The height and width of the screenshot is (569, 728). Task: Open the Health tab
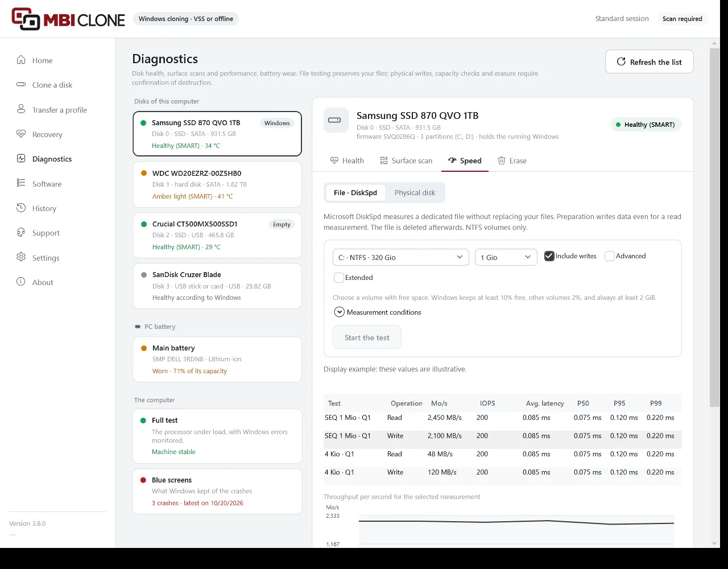coord(347,160)
